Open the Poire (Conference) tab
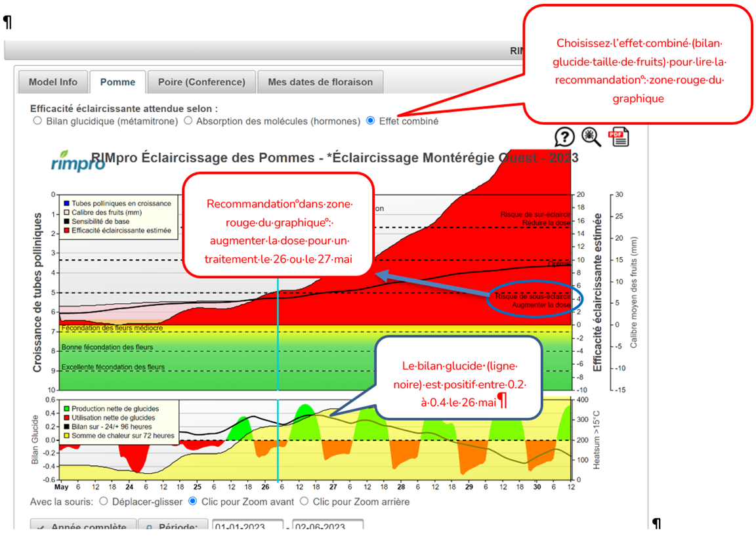756x540 pixels. pyautogui.click(x=201, y=82)
